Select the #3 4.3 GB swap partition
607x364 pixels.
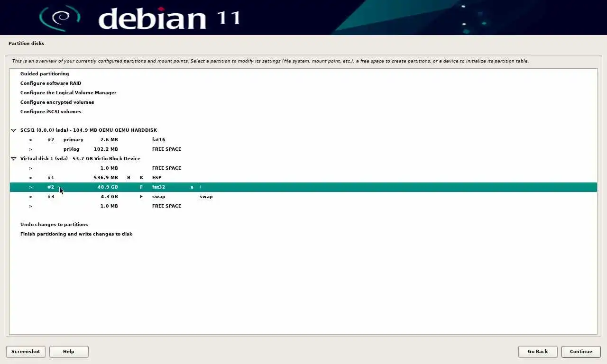303,197
